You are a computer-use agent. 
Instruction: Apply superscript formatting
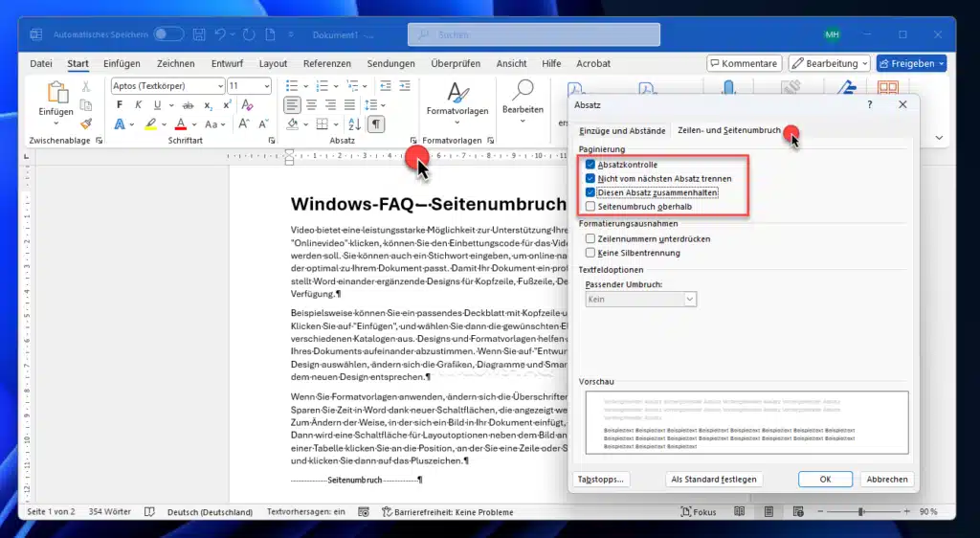pos(227,105)
